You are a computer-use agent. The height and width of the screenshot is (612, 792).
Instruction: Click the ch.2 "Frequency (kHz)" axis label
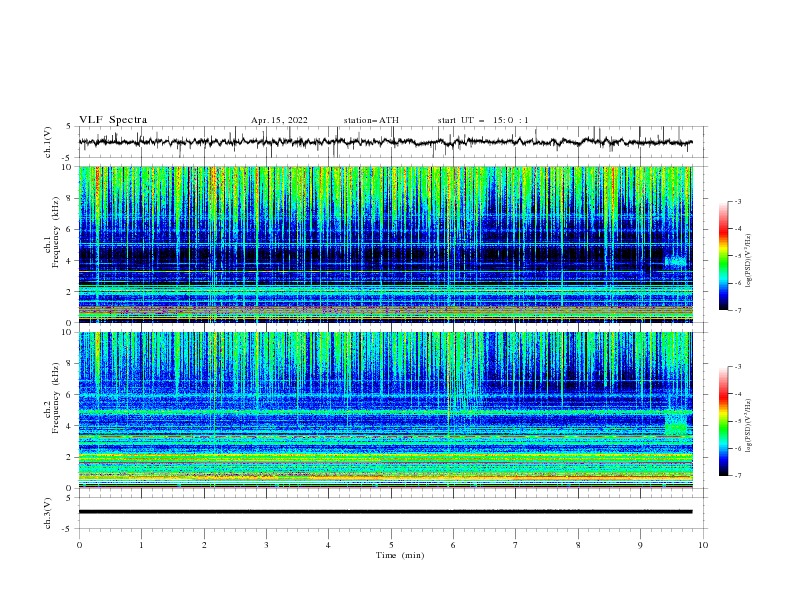pyautogui.click(x=57, y=397)
